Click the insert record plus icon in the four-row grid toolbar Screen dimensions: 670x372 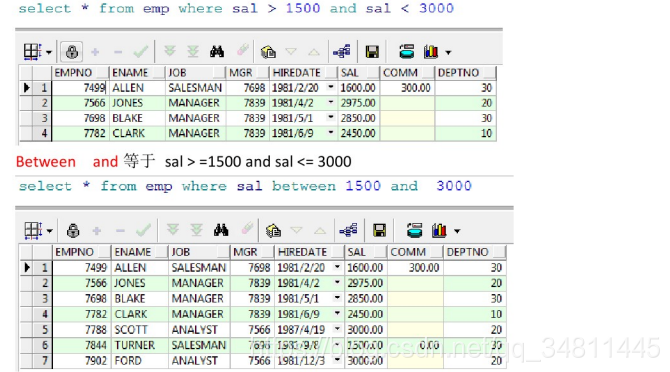[95, 52]
